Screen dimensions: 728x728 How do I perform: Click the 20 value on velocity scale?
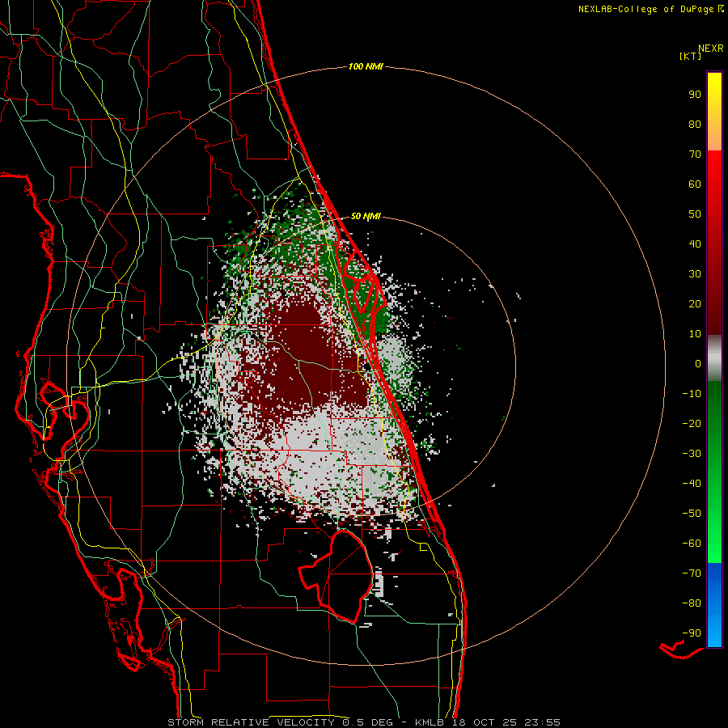click(x=695, y=303)
